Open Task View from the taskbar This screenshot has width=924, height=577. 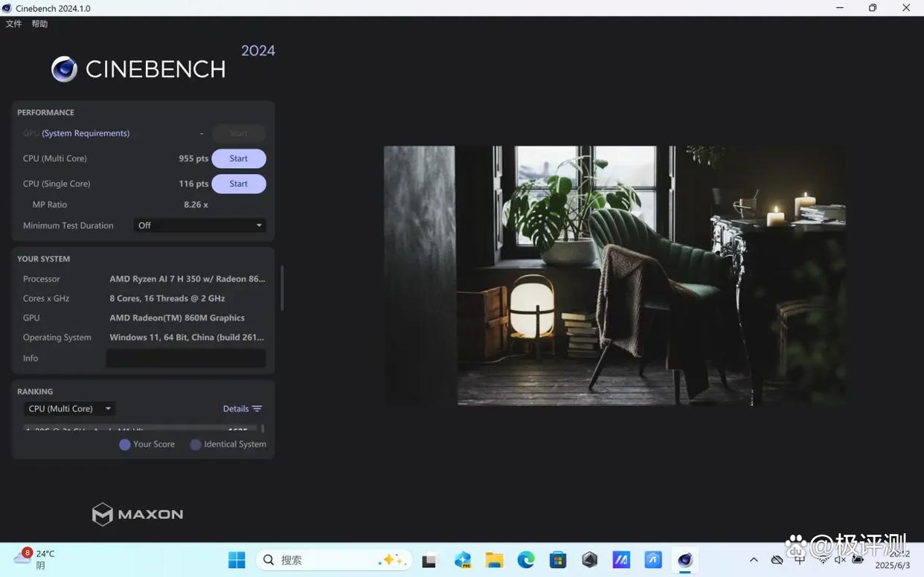point(430,560)
